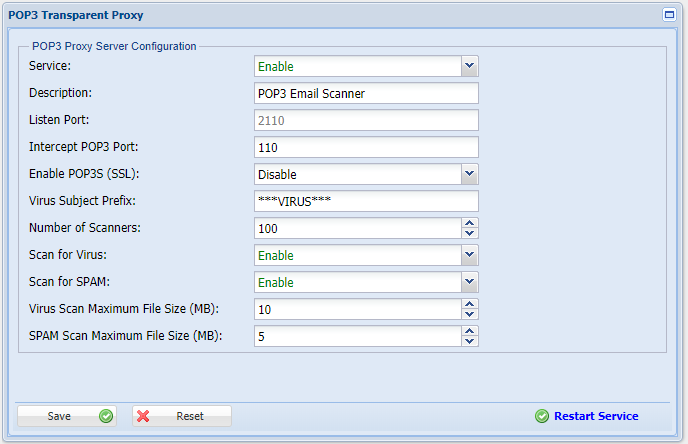Expand the Scan for SPAM dropdown
The width and height of the screenshot is (688, 444).
[x=470, y=282]
